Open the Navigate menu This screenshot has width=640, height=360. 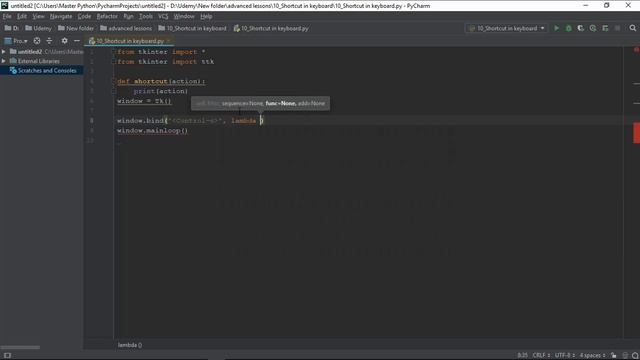coord(61,16)
